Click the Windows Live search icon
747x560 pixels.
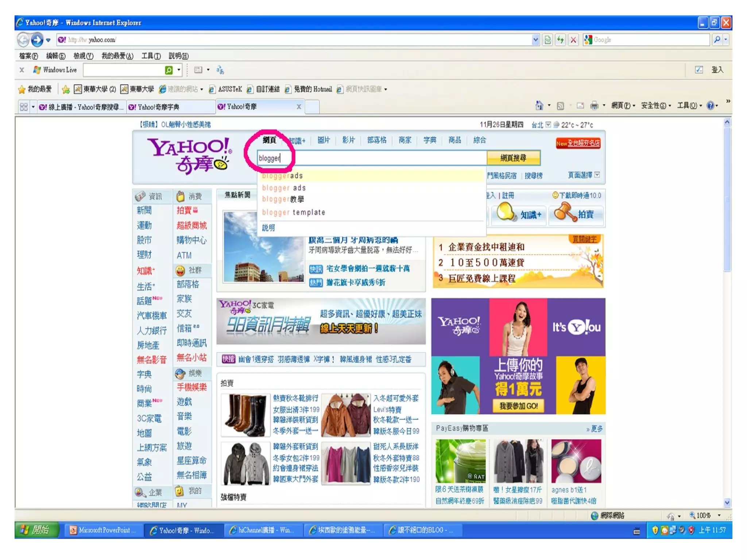click(x=169, y=70)
